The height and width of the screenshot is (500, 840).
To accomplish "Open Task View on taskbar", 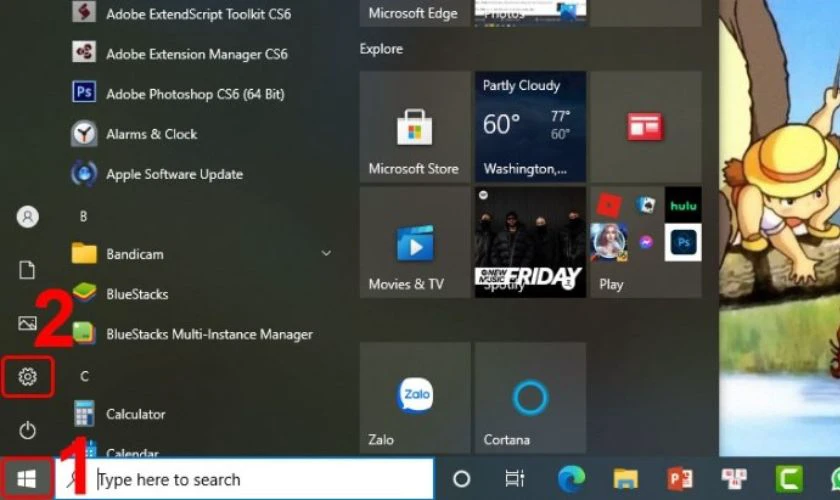I will click(x=515, y=479).
